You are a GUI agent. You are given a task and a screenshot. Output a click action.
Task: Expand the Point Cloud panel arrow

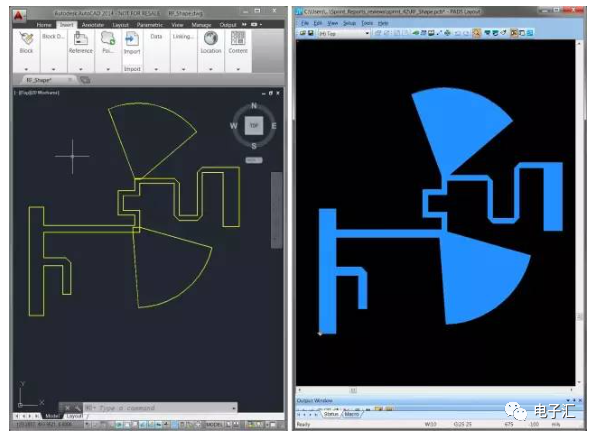108,69
